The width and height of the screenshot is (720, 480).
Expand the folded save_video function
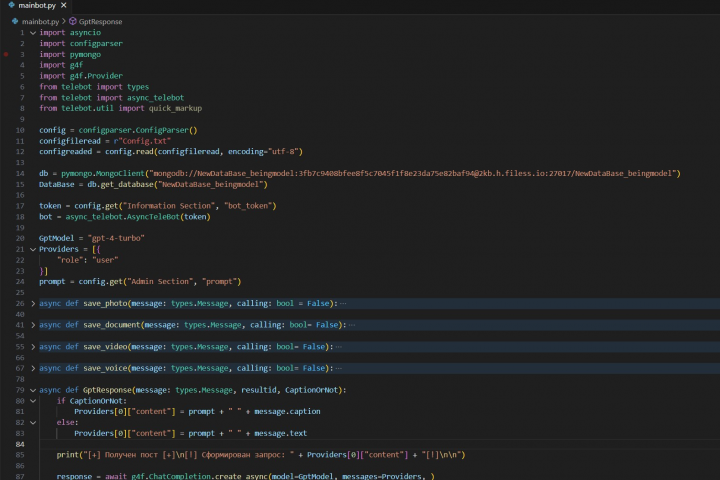click(33, 347)
